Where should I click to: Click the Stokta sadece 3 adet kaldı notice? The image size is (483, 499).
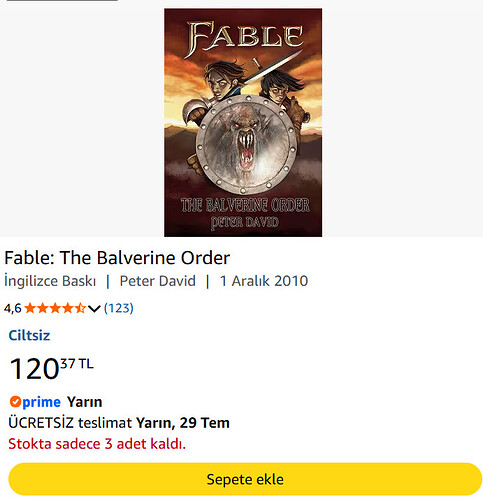click(97, 444)
